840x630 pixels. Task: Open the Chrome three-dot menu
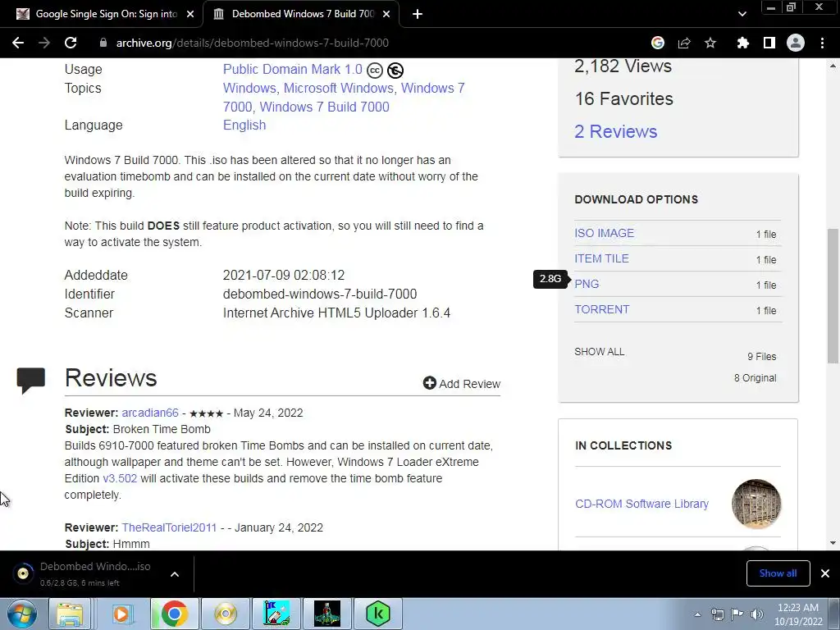click(822, 43)
